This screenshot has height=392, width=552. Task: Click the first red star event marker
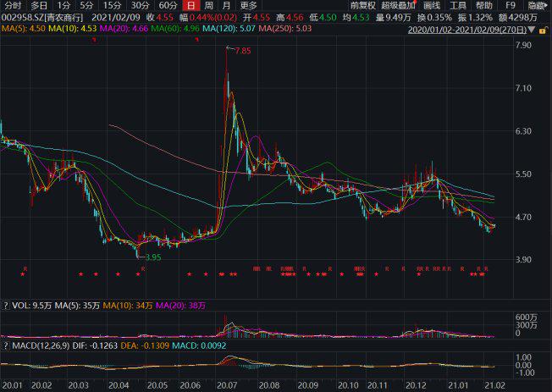[23, 274]
